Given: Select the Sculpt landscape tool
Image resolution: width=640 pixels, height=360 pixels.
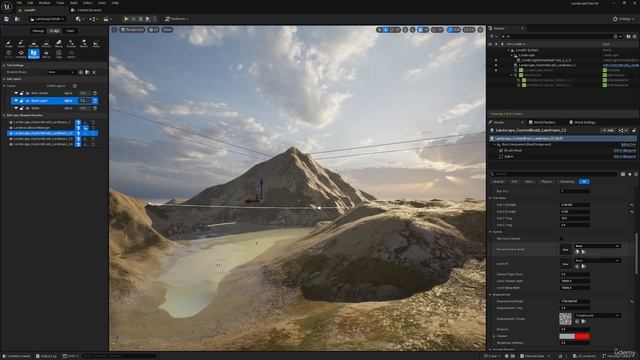Looking at the screenshot, I should 9,44.
